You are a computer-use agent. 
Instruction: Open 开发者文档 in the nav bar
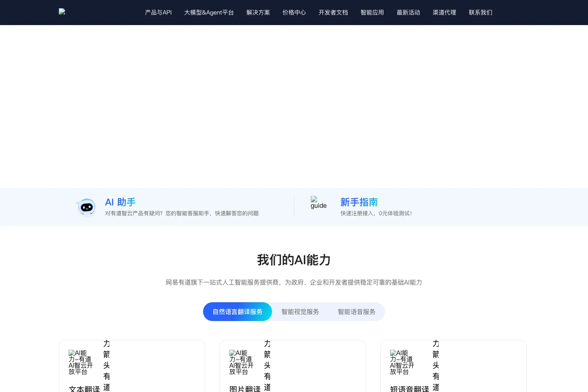333,13
